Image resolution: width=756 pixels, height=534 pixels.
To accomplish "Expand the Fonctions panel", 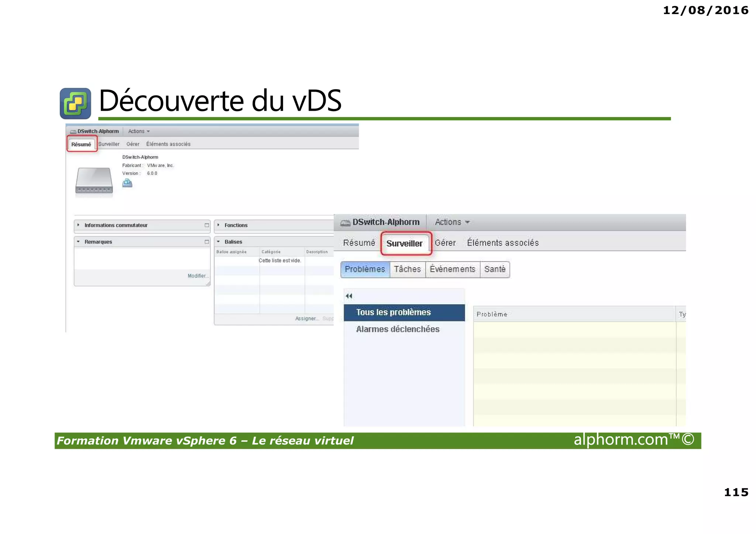I will coord(219,225).
